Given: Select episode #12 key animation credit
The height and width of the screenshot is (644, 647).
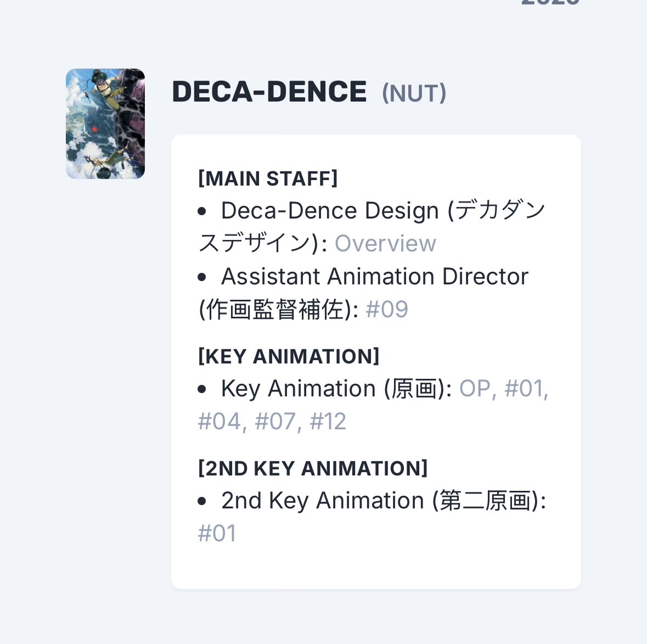Looking at the screenshot, I should tap(328, 422).
